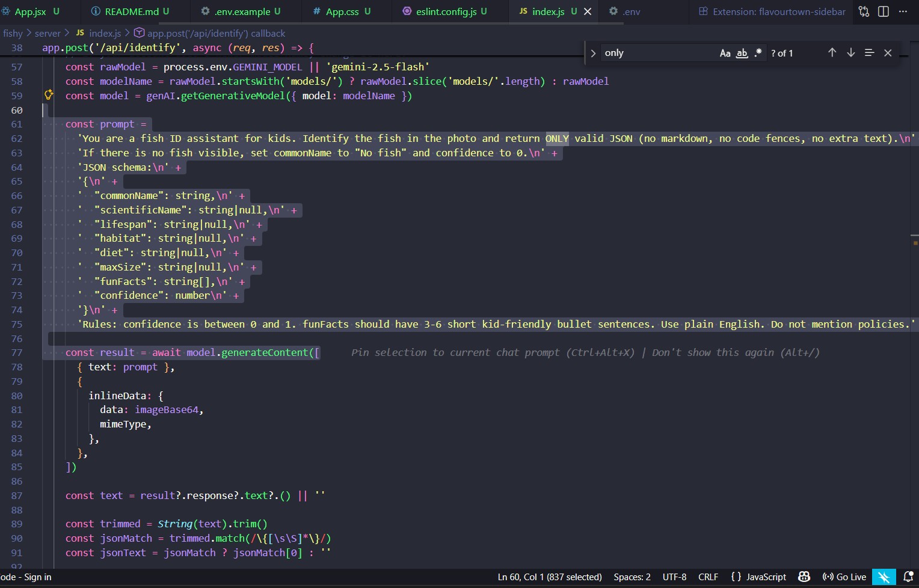Viewport: 919px width, 588px height.
Task: Click the open changes compare icon
Action: point(864,11)
